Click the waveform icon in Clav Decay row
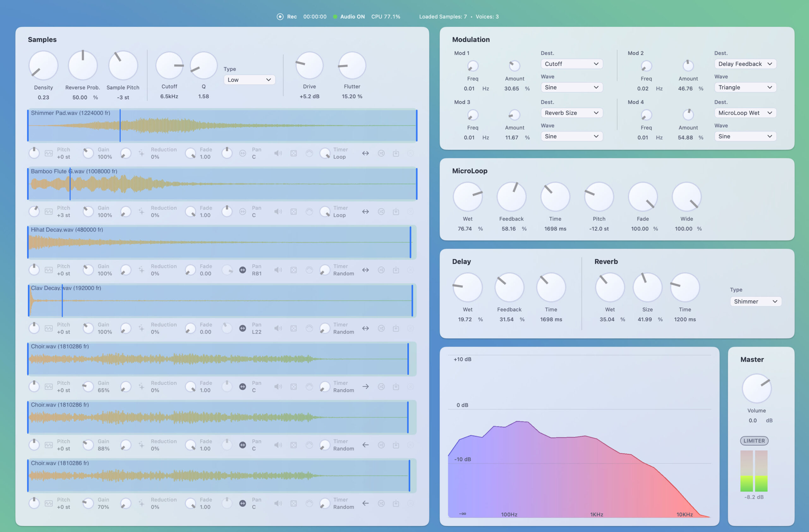 pos(49,329)
